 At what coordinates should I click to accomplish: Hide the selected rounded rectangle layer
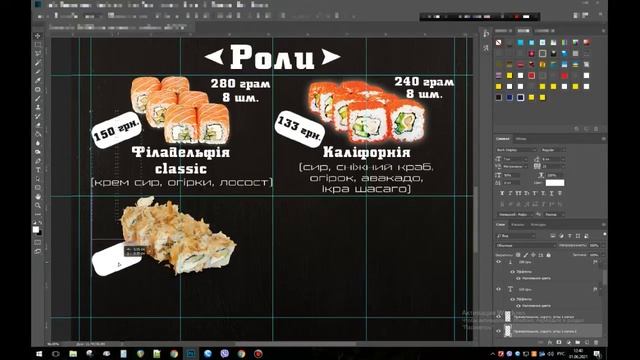(x=498, y=331)
